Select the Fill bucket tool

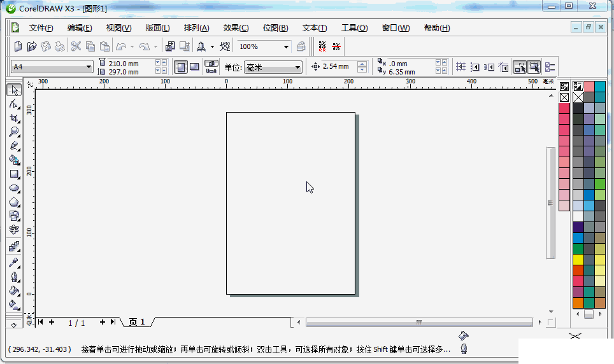[x=14, y=291]
